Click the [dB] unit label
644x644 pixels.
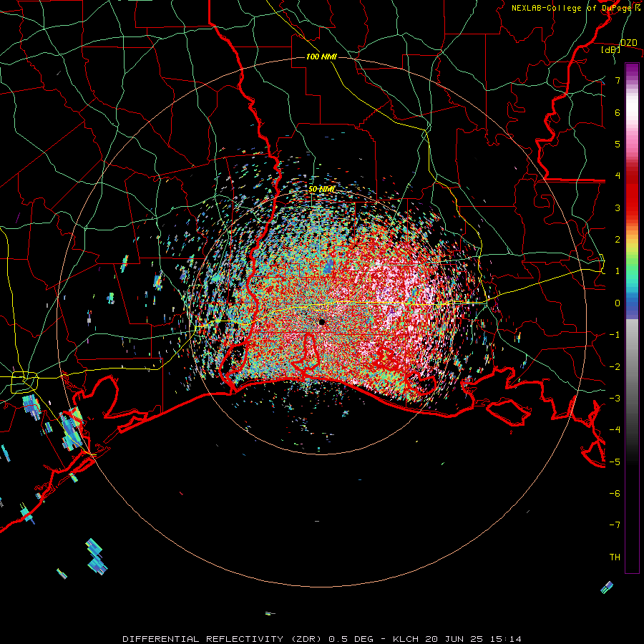coord(611,49)
